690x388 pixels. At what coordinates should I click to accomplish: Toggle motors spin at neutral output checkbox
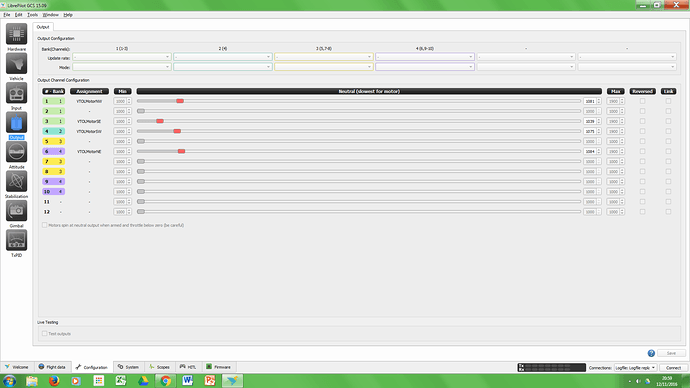pyautogui.click(x=44, y=225)
